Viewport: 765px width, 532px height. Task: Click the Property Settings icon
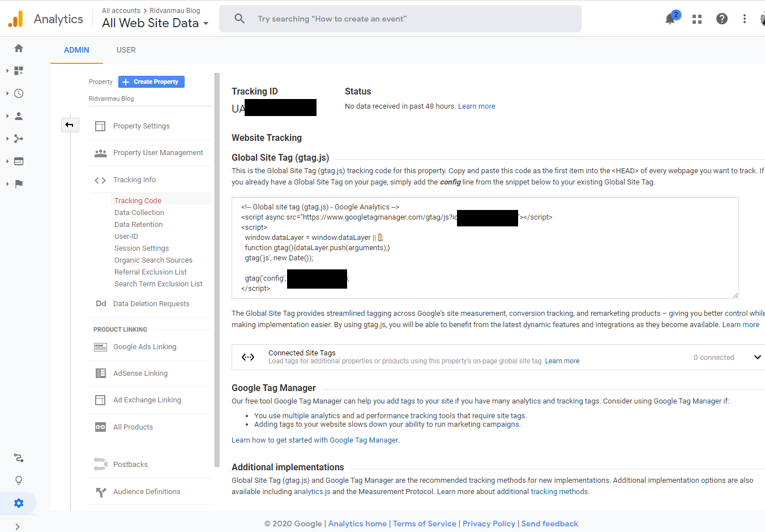(x=100, y=126)
